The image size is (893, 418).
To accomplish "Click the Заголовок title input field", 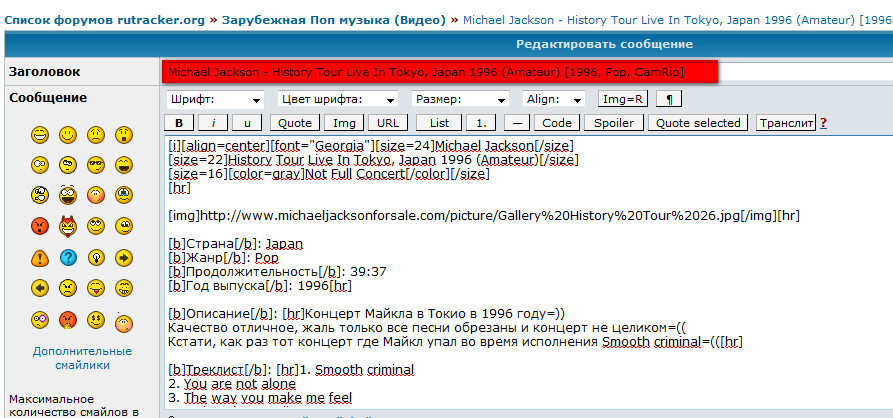I will pyautogui.click(x=438, y=72).
